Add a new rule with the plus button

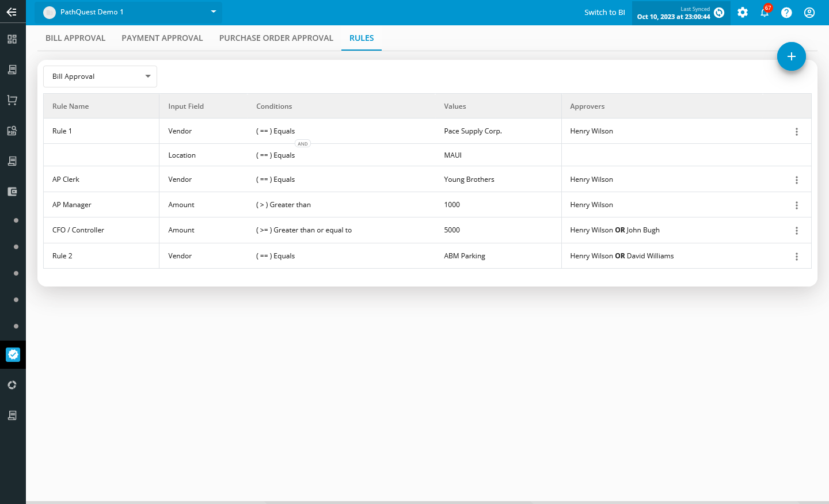(x=792, y=56)
